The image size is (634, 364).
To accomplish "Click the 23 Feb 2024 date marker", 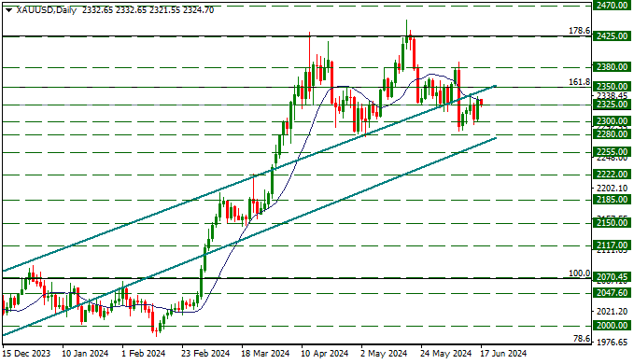I will coord(205,354).
